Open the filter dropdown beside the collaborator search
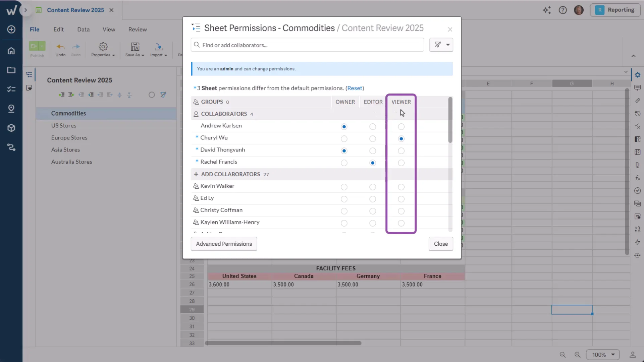The image size is (644, 362). (441, 45)
